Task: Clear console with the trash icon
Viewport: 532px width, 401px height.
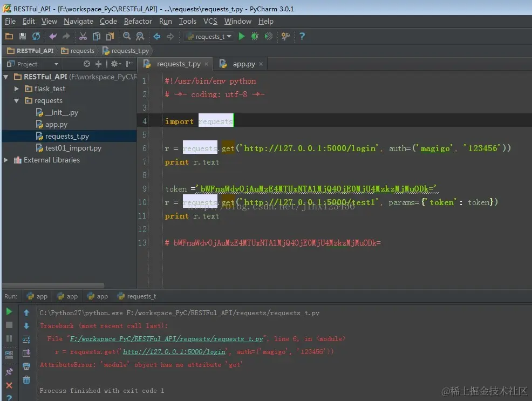Action: pyautogui.click(x=26, y=380)
